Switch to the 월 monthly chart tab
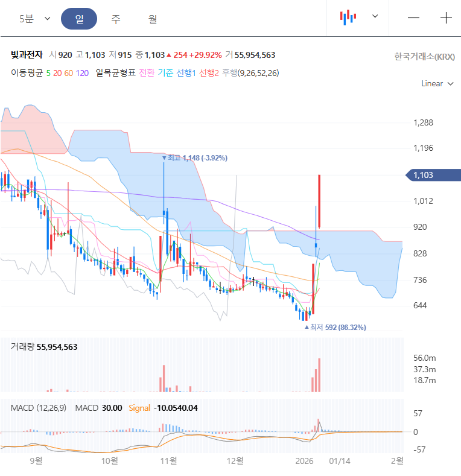Screen dimensions: 461x476 (153, 19)
